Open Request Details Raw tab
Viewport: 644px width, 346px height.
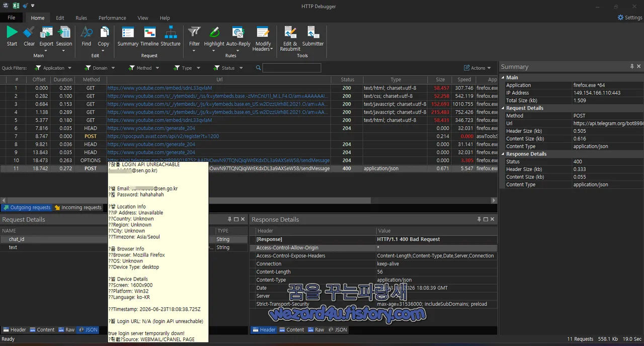66,330
